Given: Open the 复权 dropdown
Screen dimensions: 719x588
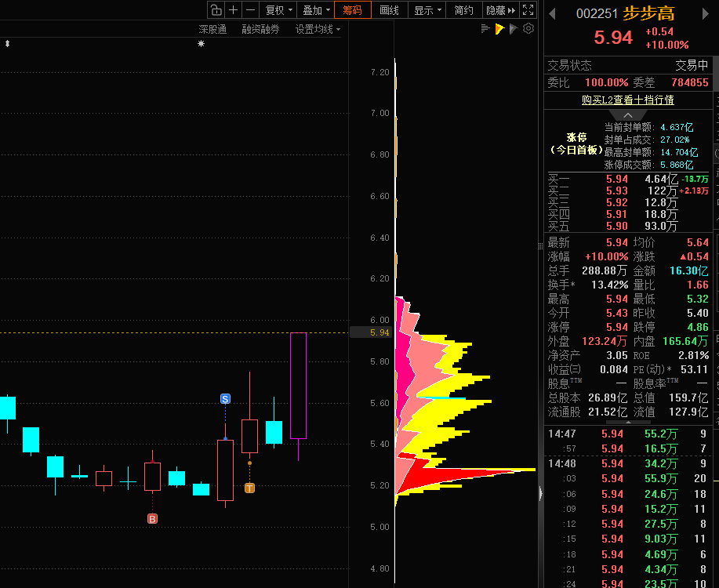Looking at the screenshot, I should (x=278, y=9).
